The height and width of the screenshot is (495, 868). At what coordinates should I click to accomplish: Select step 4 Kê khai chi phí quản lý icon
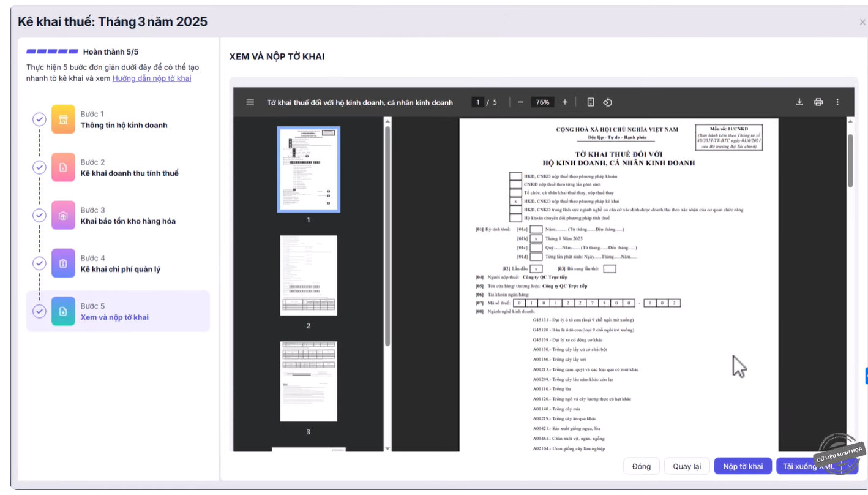[63, 263]
